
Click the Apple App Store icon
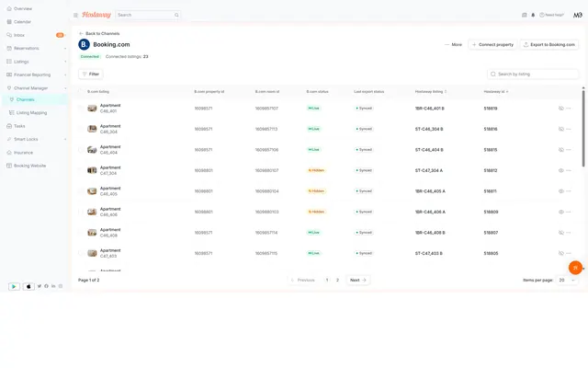click(28, 286)
